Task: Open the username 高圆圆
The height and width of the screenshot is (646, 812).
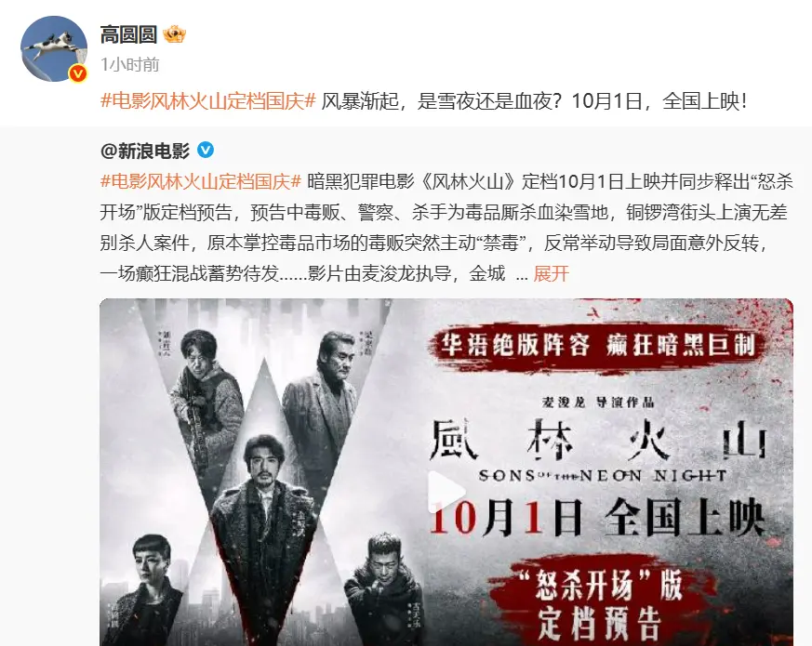Action: click(128, 34)
